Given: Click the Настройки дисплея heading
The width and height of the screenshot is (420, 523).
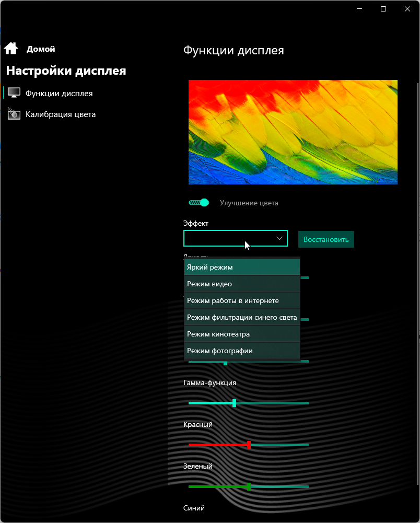Looking at the screenshot, I should (66, 71).
